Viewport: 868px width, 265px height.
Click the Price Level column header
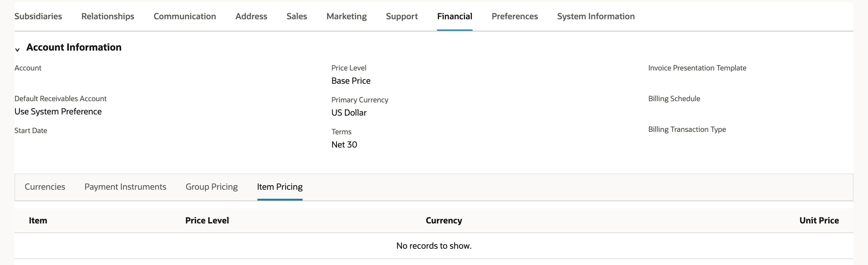click(207, 220)
